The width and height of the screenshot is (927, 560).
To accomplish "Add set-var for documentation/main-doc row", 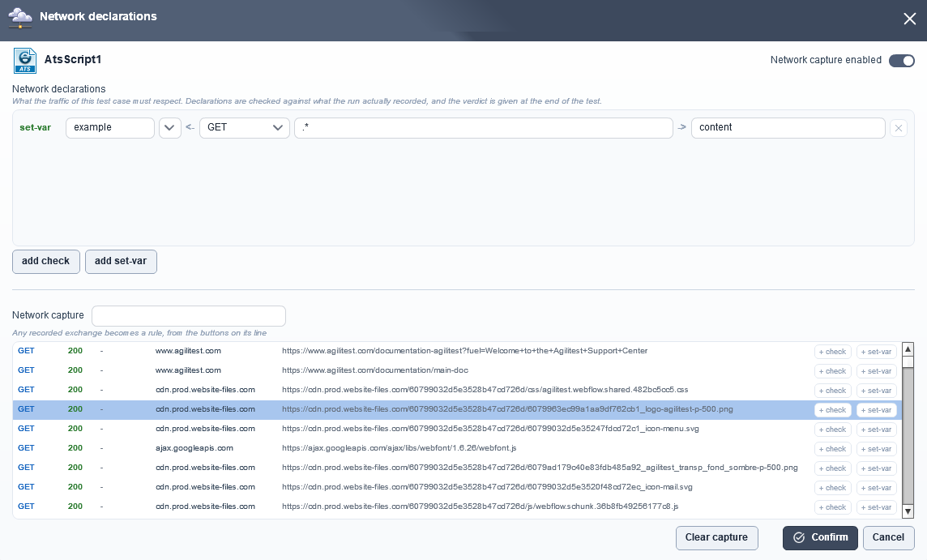I will (x=876, y=371).
